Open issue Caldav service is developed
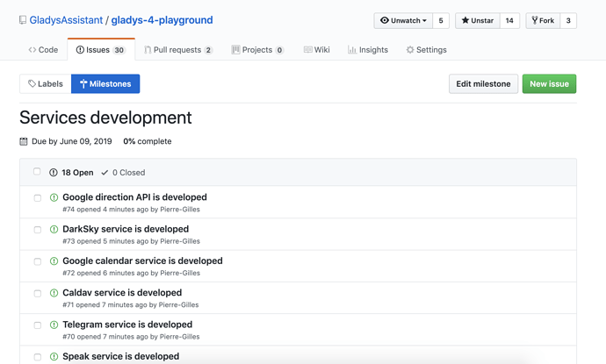This screenshot has height=364, width=606. click(x=122, y=293)
